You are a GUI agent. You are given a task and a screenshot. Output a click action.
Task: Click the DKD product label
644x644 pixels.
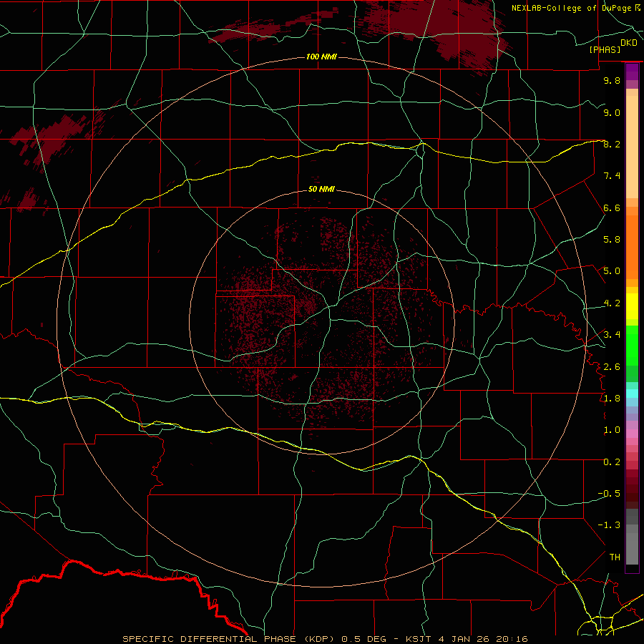tap(629, 43)
